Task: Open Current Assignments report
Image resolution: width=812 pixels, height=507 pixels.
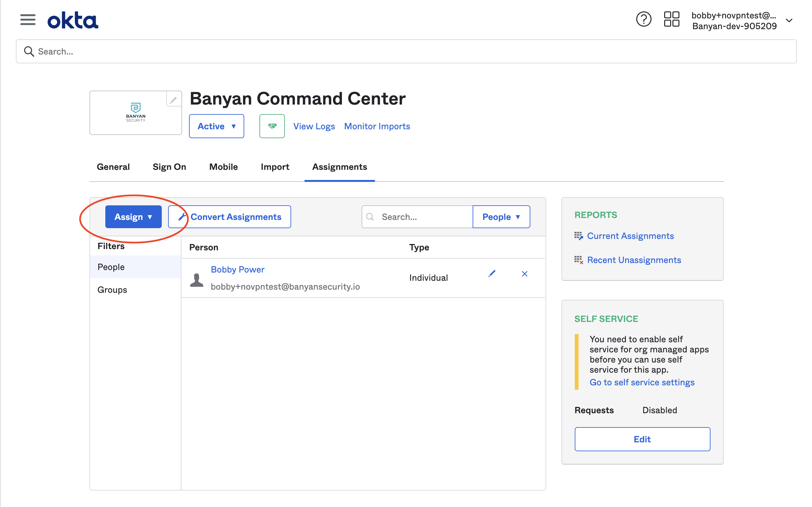Action: click(x=630, y=236)
